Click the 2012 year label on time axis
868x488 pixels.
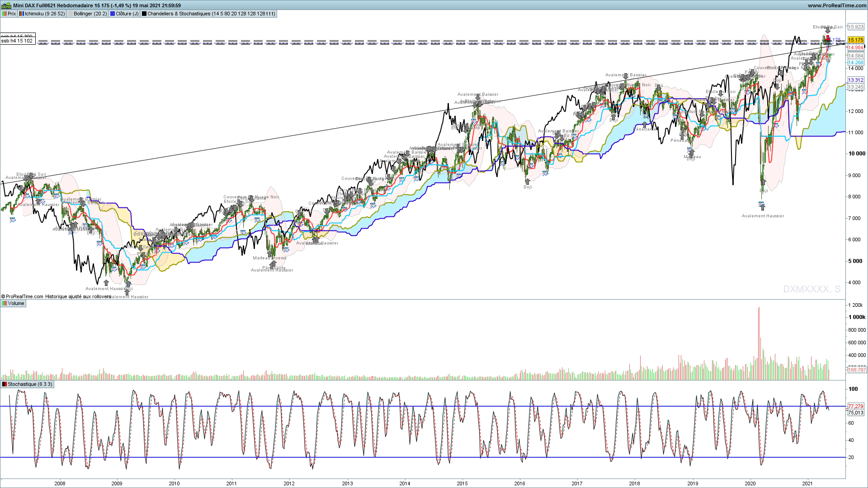pos(289,483)
